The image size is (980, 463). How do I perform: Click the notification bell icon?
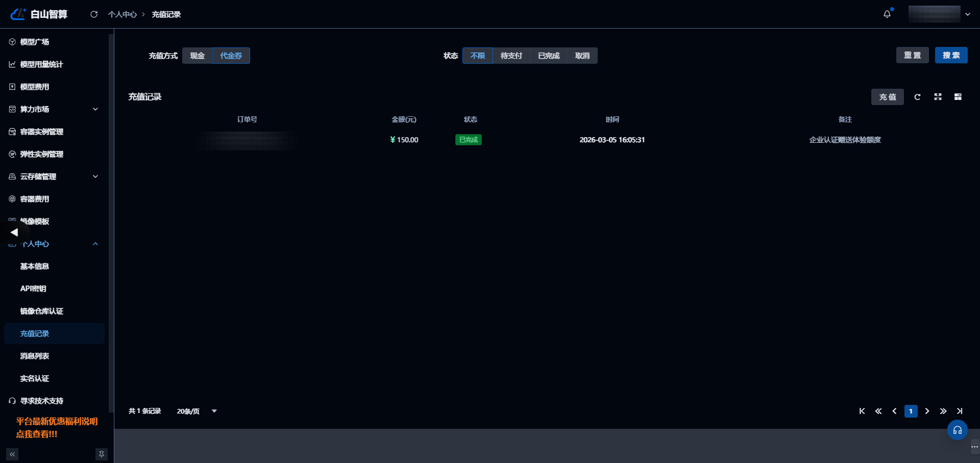coord(887,14)
